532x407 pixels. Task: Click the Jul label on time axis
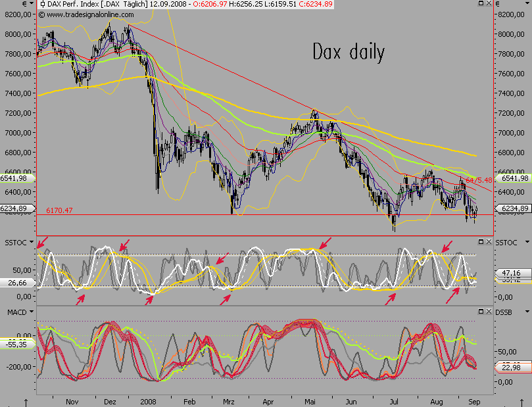pyautogui.click(x=394, y=402)
